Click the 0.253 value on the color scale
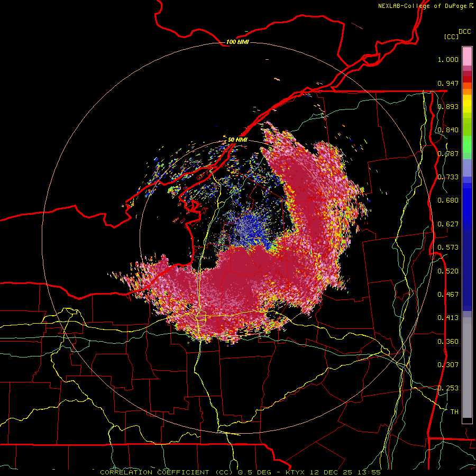This screenshot has height=476, width=476. pyautogui.click(x=448, y=388)
